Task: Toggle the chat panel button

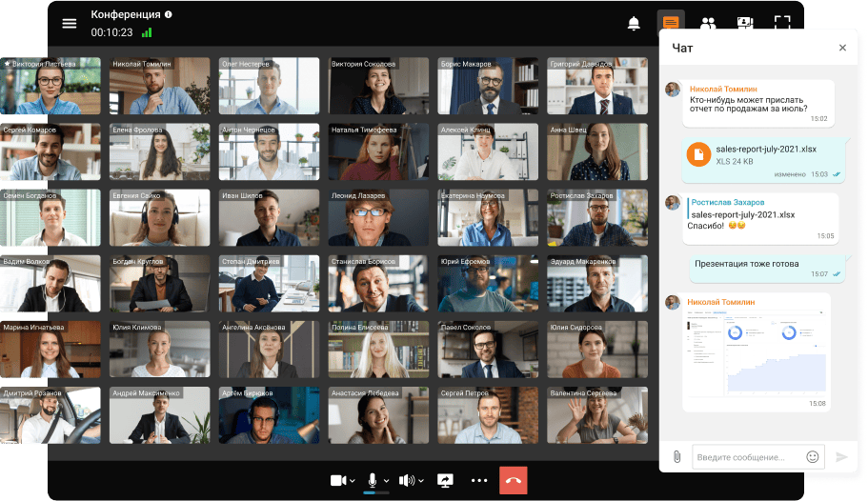Action: (x=671, y=23)
